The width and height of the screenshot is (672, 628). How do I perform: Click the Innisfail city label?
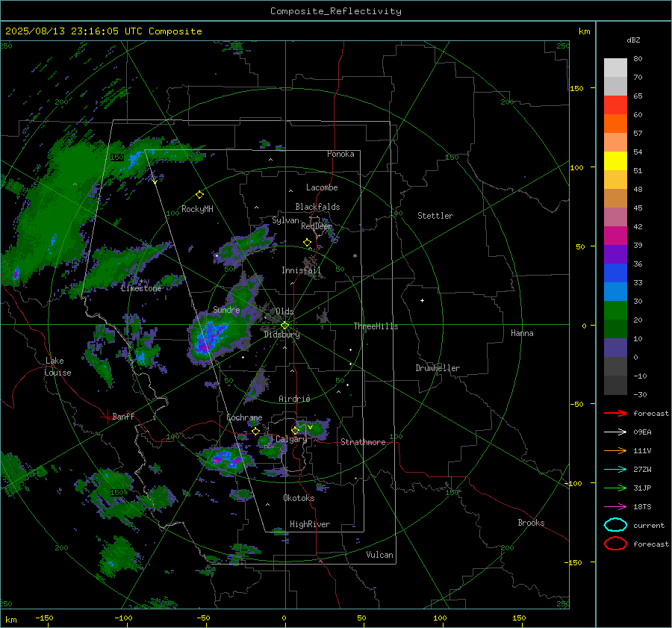coord(301,270)
